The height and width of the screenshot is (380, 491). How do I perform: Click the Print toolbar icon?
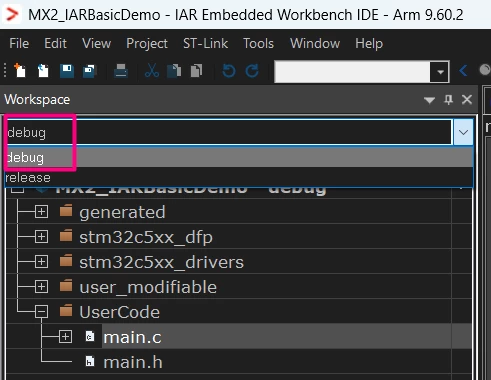tap(121, 71)
